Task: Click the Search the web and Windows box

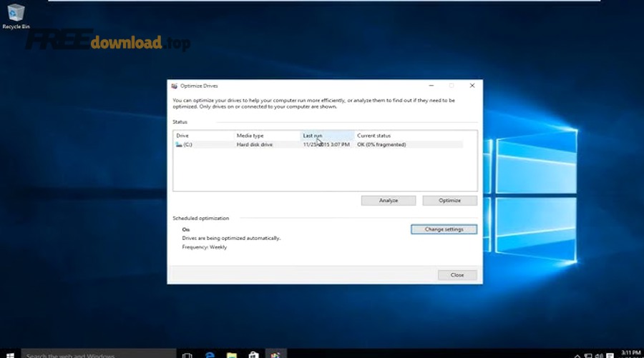Action: (x=93, y=354)
